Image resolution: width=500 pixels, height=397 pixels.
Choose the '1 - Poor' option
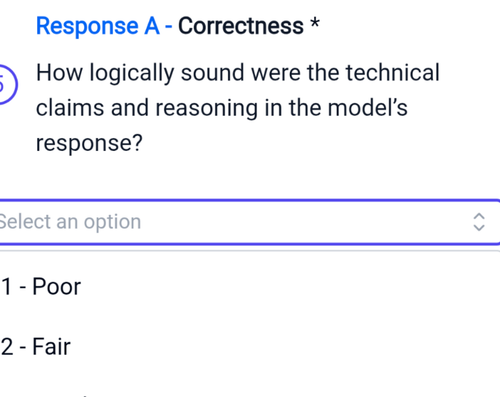click(x=249, y=286)
